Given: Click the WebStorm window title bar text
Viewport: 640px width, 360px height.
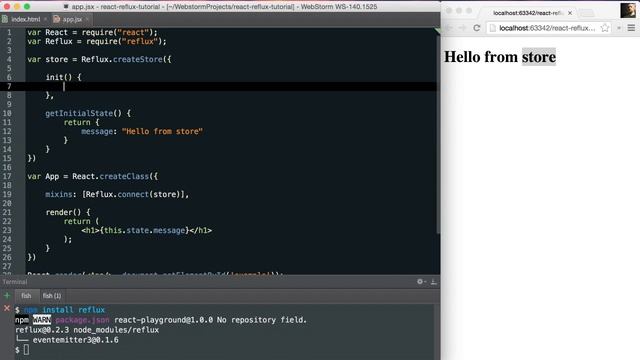Looking at the screenshot, I should pos(224,7).
